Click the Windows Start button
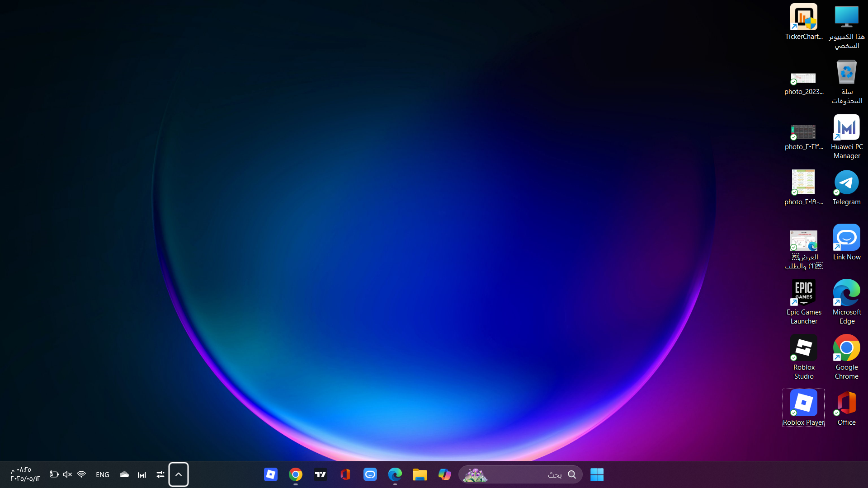The height and width of the screenshot is (488, 868). 597,474
